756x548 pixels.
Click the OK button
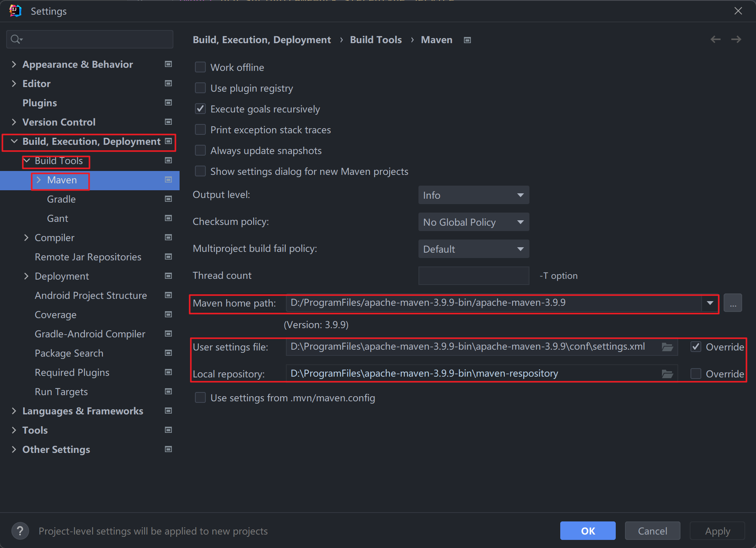click(588, 531)
